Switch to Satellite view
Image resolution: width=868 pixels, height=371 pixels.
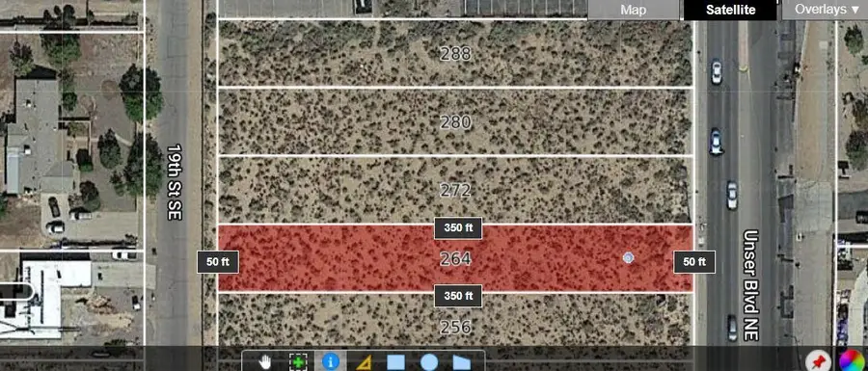pos(731,10)
